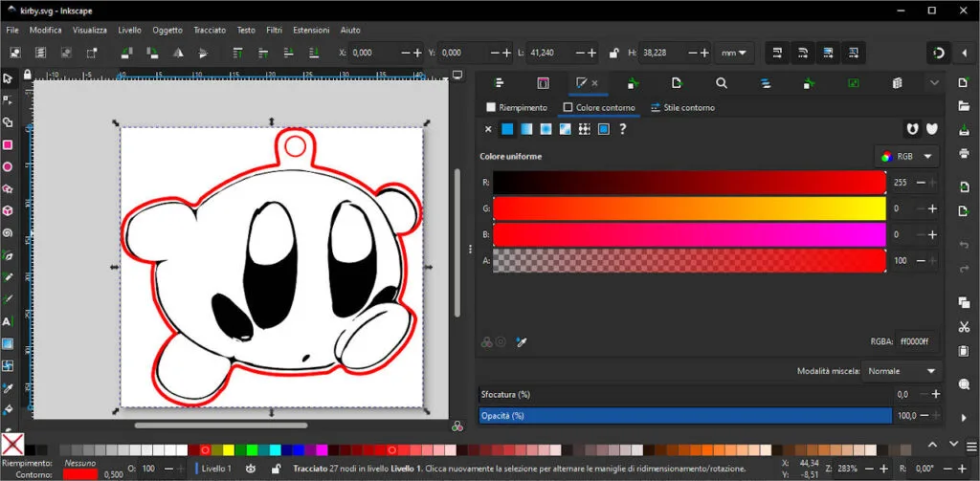The width and height of the screenshot is (980, 481).
Task: Open display mode monitor button
Action: [457, 75]
